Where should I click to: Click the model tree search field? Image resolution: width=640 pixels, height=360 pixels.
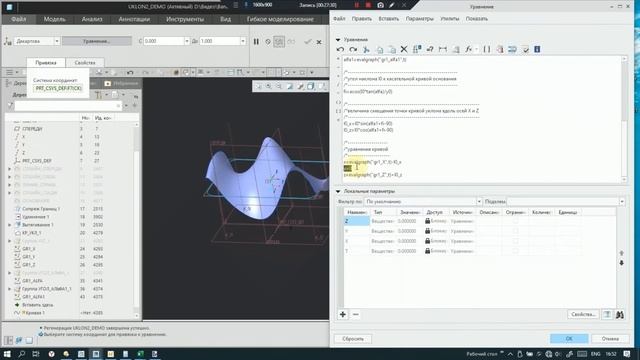tap(68, 106)
